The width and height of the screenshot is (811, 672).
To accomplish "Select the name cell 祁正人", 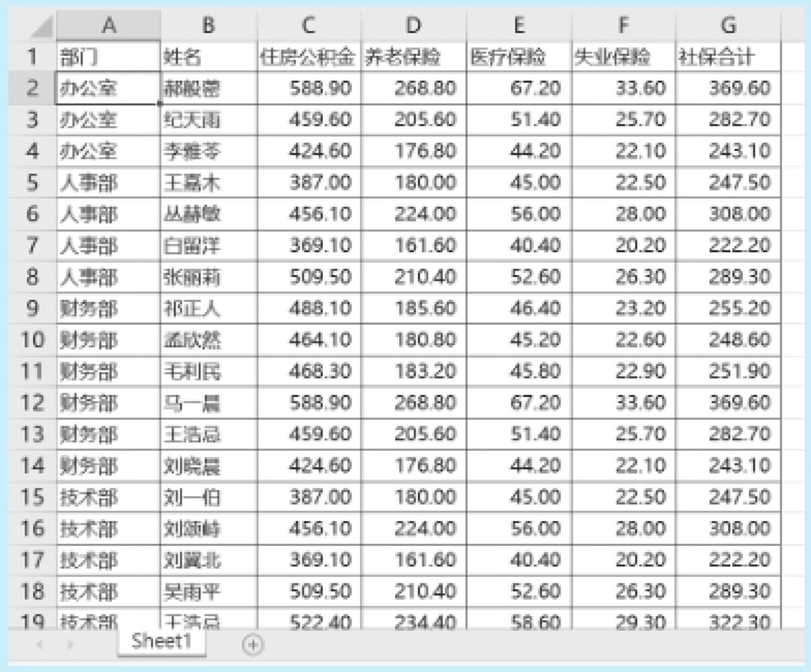I will [x=209, y=309].
